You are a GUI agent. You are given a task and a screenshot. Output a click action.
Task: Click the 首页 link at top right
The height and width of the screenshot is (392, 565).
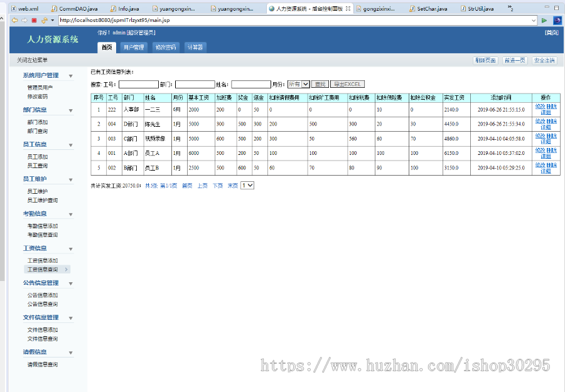coord(552,33)
